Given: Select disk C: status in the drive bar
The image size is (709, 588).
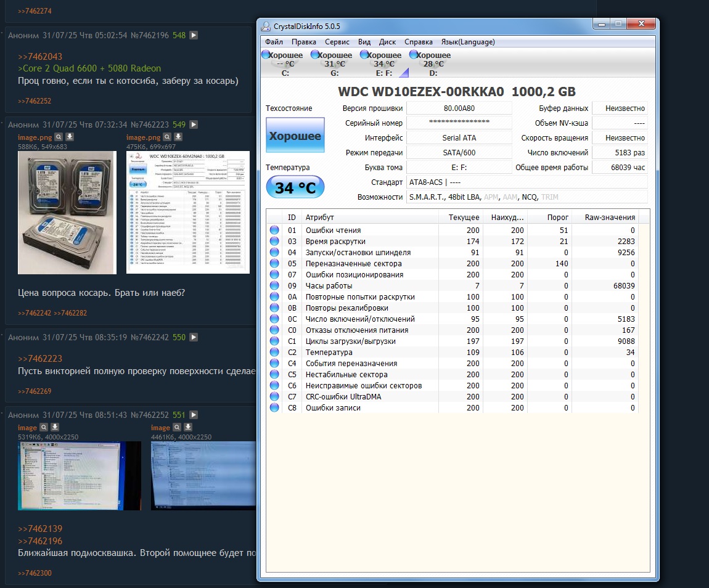Looking at the screenshot, I should coord(282,63).
